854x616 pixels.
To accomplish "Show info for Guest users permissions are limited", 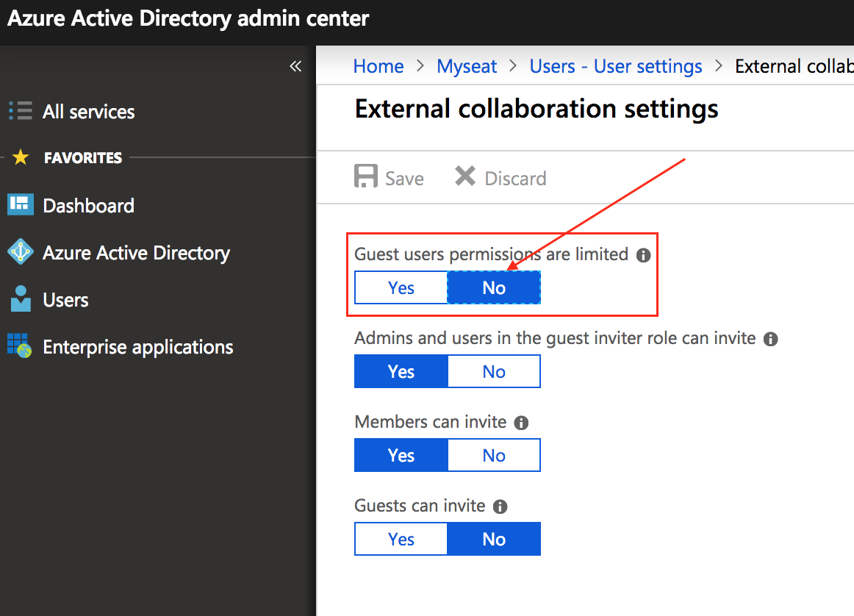I will click(643, 255).
